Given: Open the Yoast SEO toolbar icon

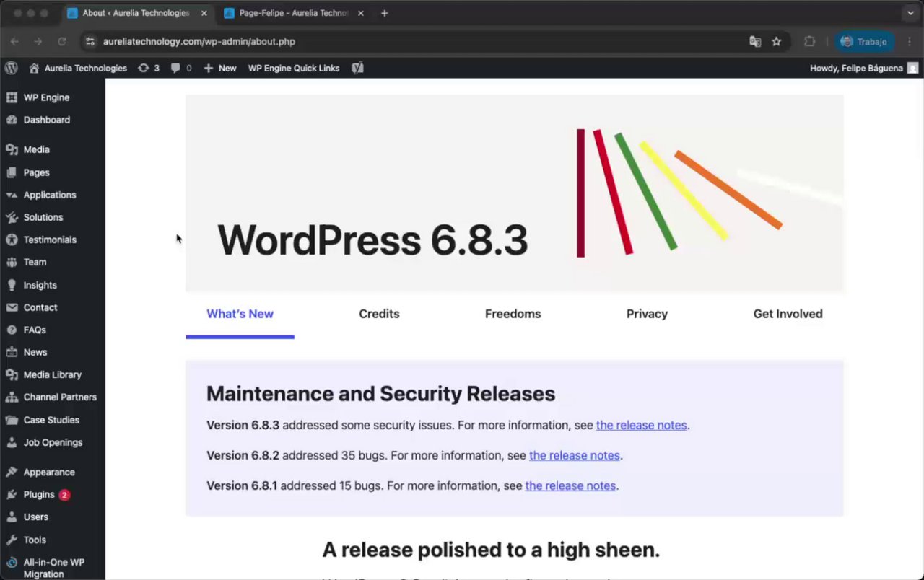Looking at the screenshot, I should (357, 68).
